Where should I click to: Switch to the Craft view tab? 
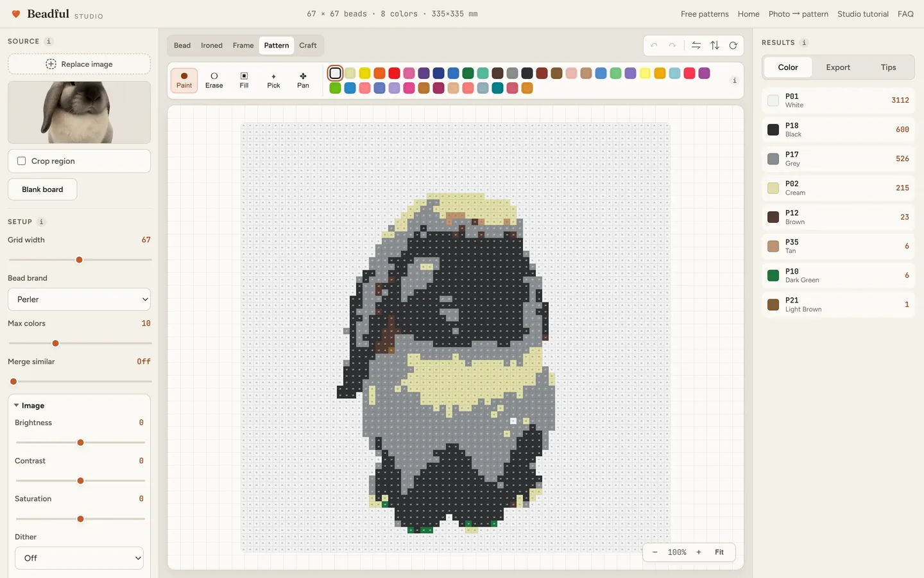[x=308, y=46]
